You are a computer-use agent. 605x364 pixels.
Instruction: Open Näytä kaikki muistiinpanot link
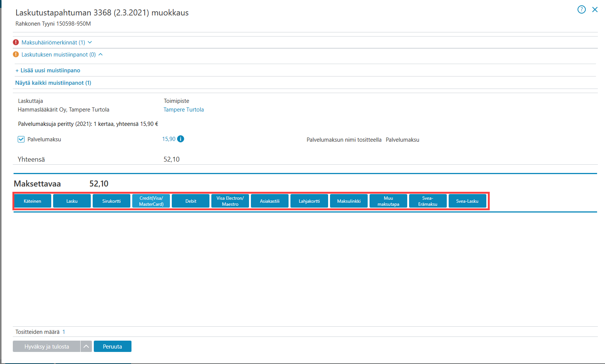point(53,83)
